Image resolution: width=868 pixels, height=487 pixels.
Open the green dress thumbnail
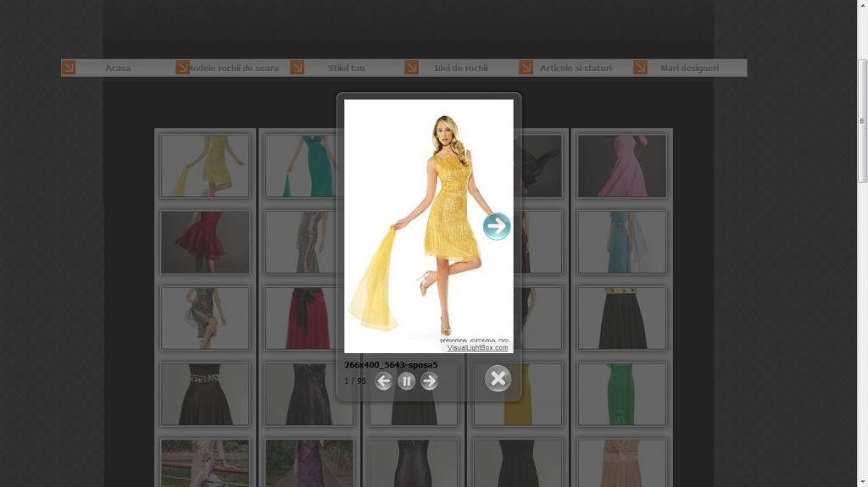click(x=622, y=394)
